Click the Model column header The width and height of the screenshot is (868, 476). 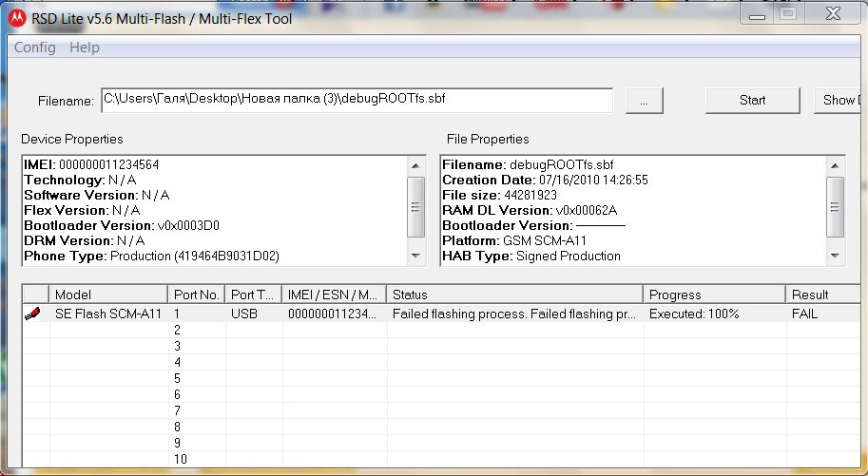[x=108, y=295]
